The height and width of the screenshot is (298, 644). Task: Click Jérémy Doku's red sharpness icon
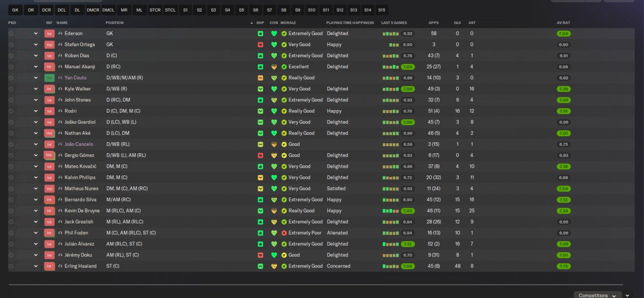point(260,255)
